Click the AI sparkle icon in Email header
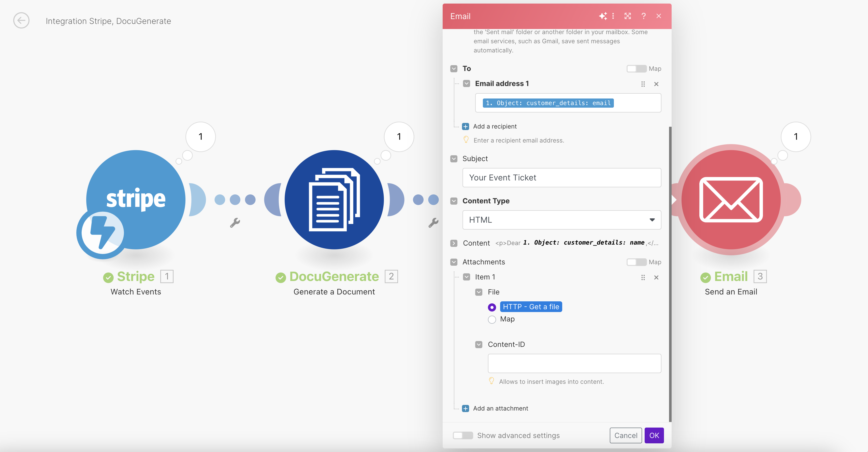Viewport: 868px width, 452px height. (x=602, y=16)
